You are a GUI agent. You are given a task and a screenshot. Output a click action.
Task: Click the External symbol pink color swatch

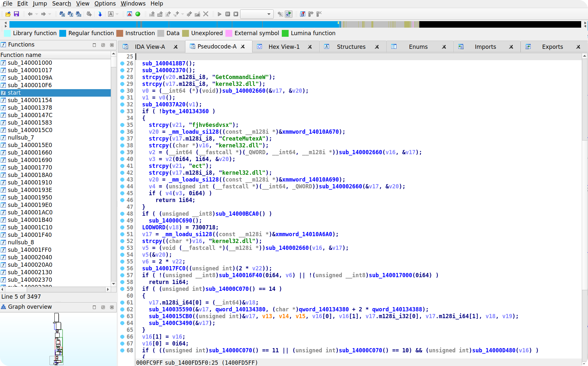(229, 33)
